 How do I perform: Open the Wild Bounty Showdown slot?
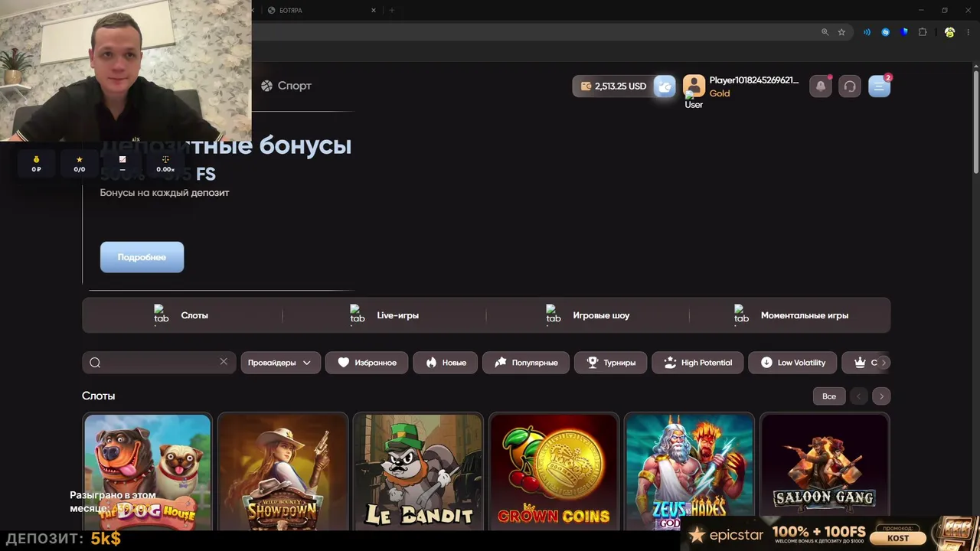(283, 471)
